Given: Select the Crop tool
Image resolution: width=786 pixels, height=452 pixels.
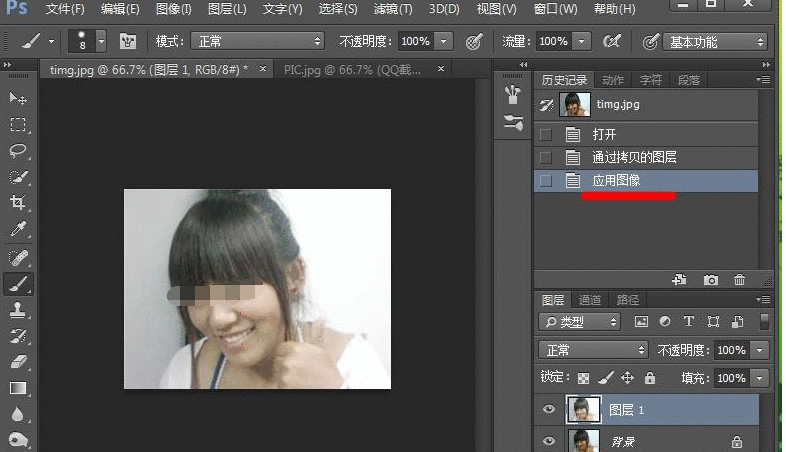Looking at the screenshot, I should click(x=18, y=203).
